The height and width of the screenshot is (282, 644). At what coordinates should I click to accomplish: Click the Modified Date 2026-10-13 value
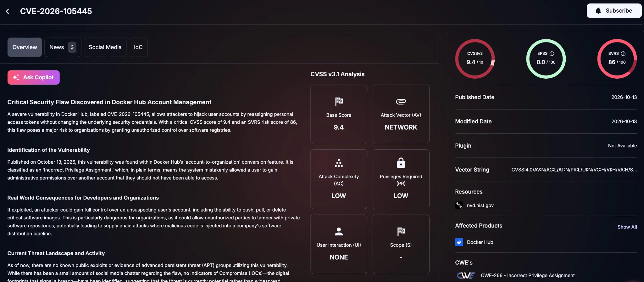pyautogui.click(x=624, y=121)
